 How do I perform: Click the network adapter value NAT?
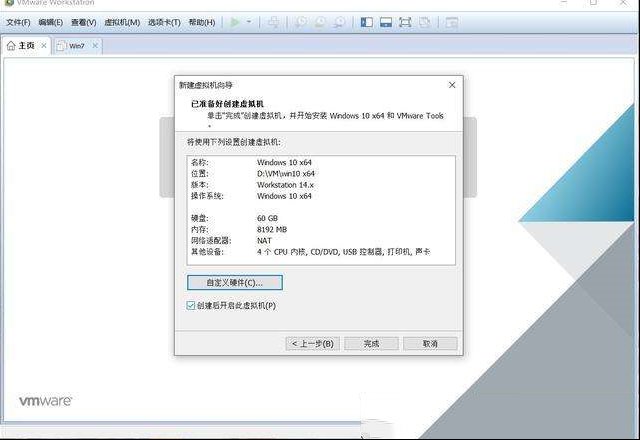coord(264,241)
